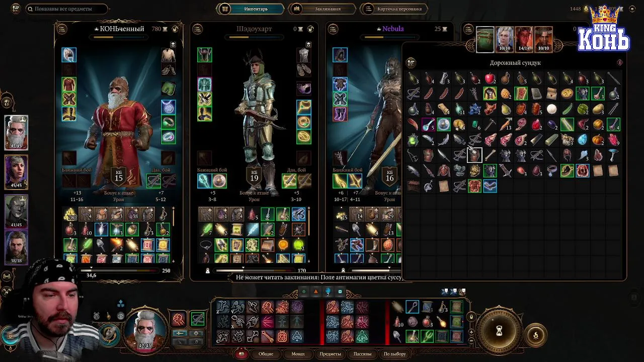Open the travelling chest tab thumbnail
The image size is (644, 362).
tap(485, 40)
